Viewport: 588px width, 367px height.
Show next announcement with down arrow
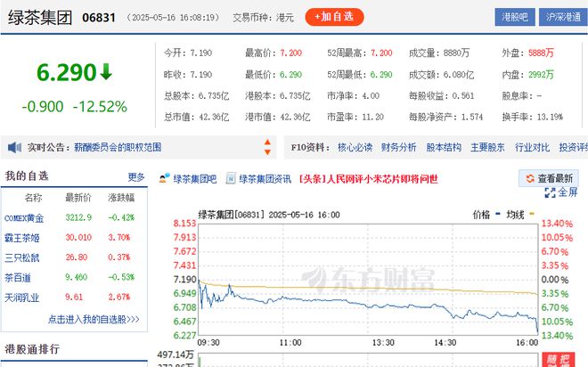click(x=267, y=151)
